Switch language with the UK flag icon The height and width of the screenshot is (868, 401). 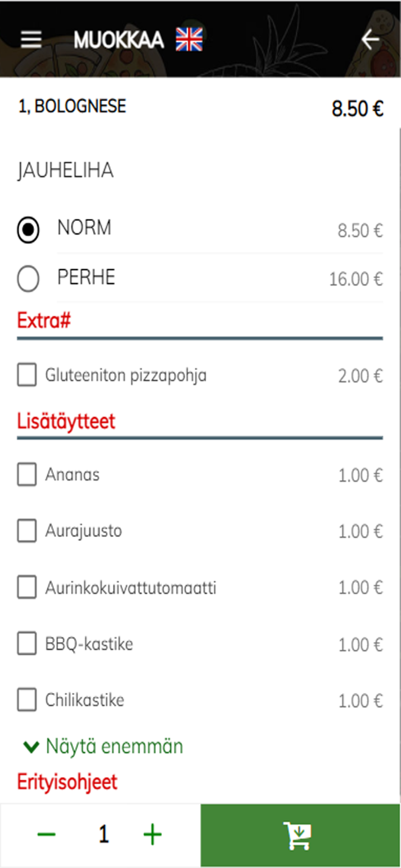point(189,39)
